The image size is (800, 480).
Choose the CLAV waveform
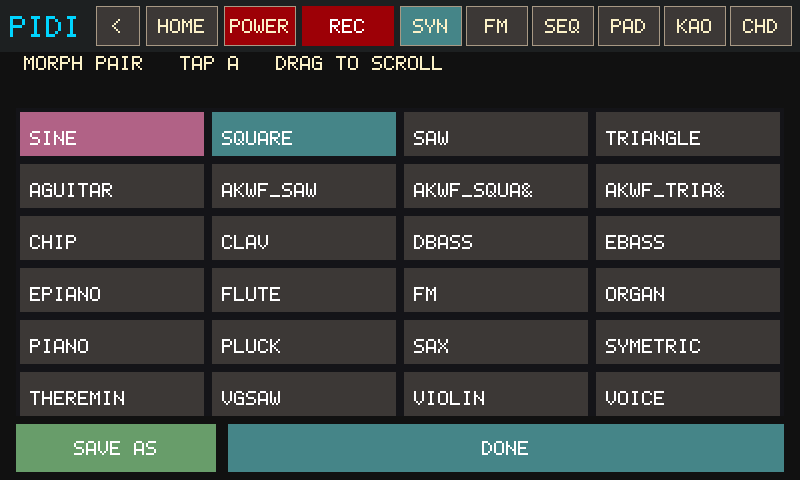point(304,238)
